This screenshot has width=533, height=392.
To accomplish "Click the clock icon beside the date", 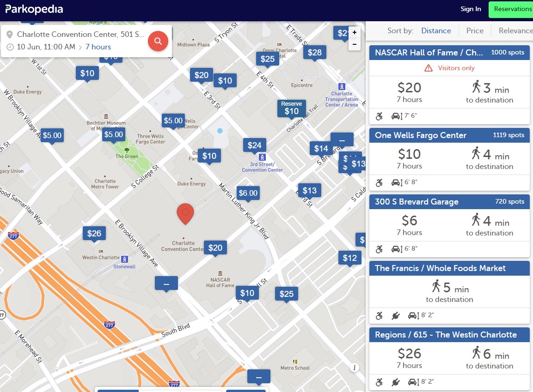I will point(10,47).
